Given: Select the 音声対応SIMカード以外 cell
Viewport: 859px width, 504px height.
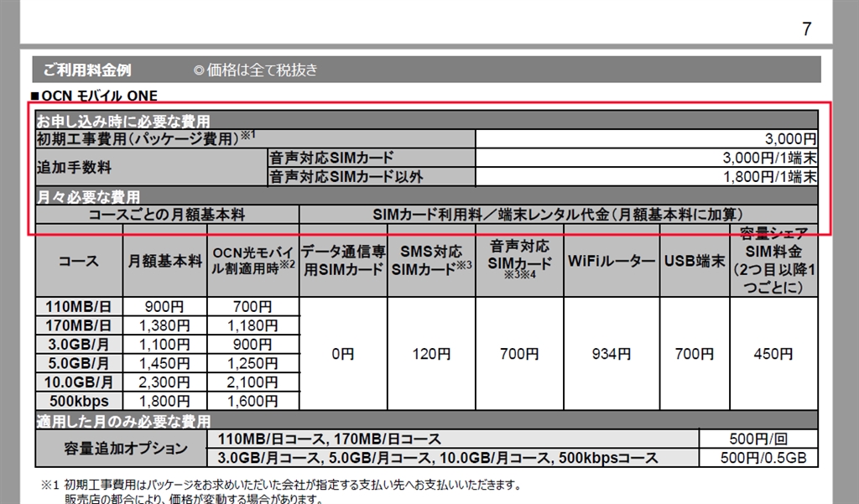Looking at the screenshot, I should tap(372, 176).
